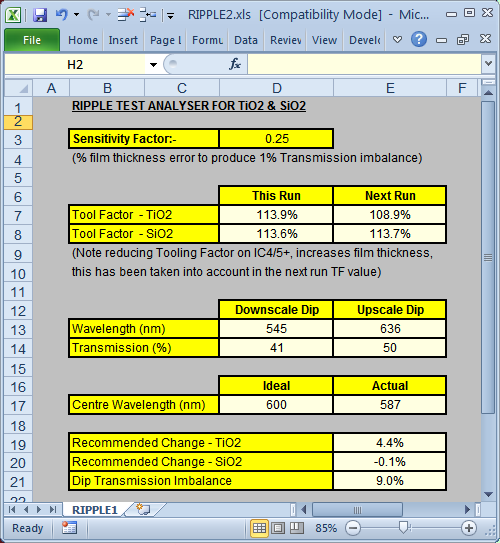Image resolution: width=500 pixels, height=543 pixels.
Task: Switch to Page Layout view
Action: tap(278, 528)
